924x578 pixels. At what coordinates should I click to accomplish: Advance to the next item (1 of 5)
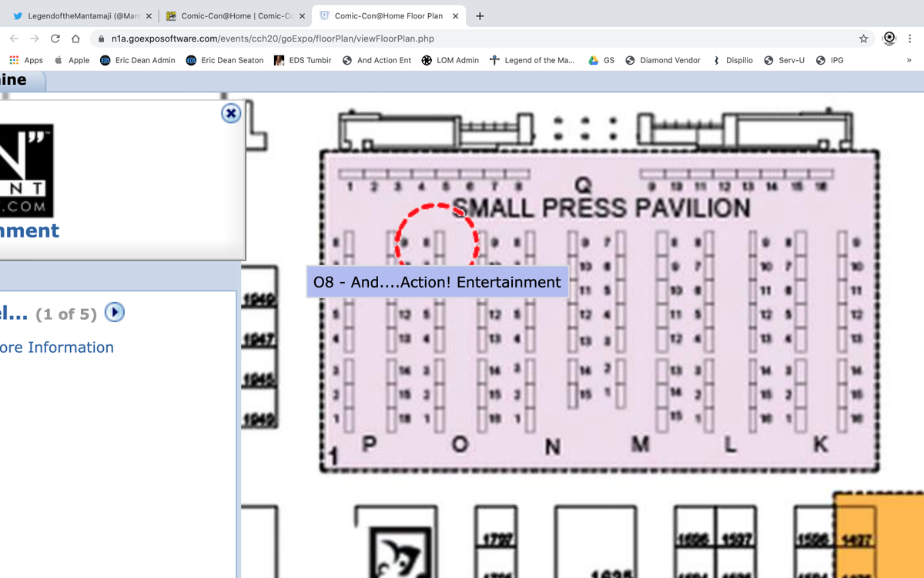coord(115,312)
